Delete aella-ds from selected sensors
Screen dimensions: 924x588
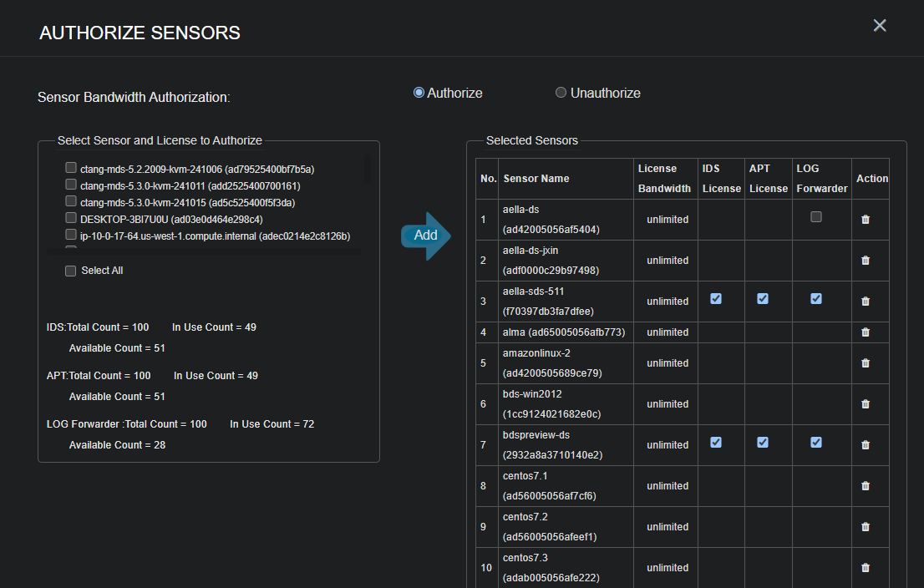(866, 219)
